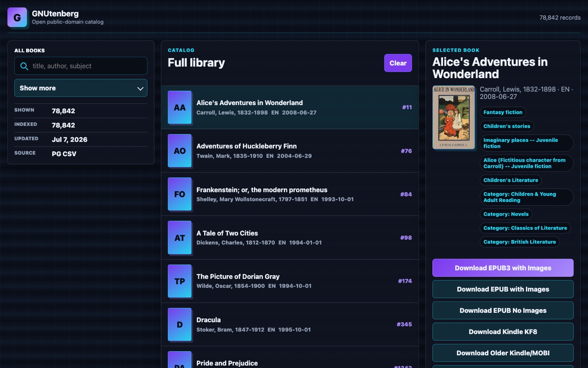Download Kindle KF8 format

point(503,332)
